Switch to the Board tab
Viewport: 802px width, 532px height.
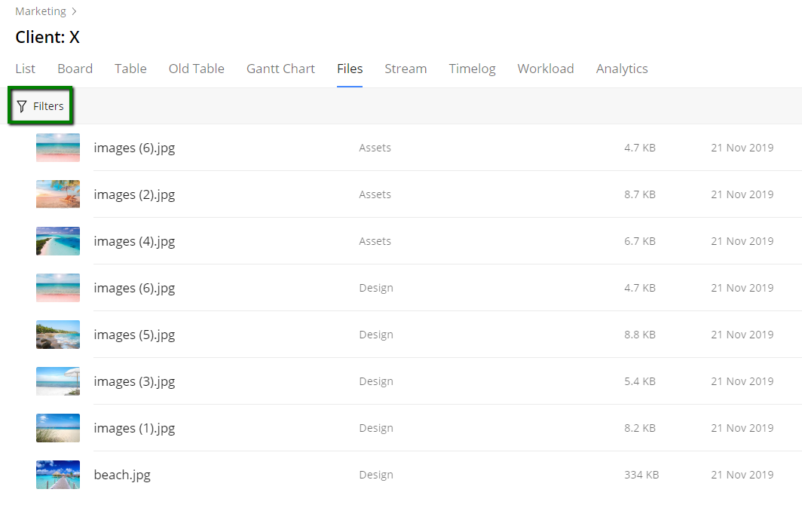click(75, 69)
